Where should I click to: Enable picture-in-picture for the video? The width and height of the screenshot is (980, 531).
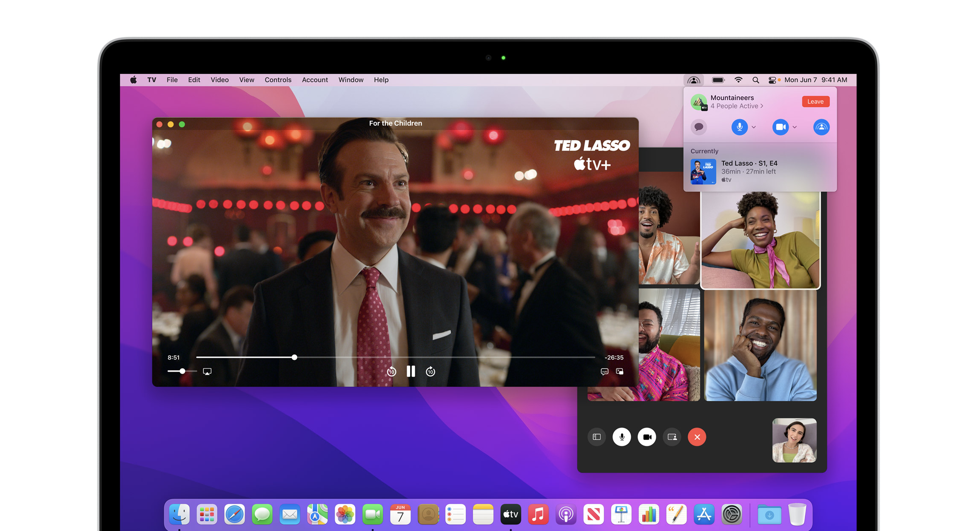click(620, 371)
